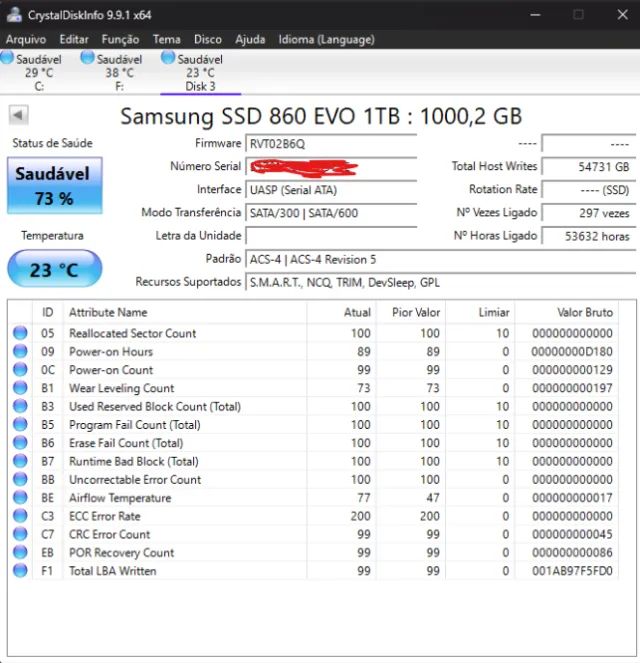The height and width of the screenshot is (663, 640).
Task: Click status orb for Wear Leveling Count
Action: tap(20, 388)
